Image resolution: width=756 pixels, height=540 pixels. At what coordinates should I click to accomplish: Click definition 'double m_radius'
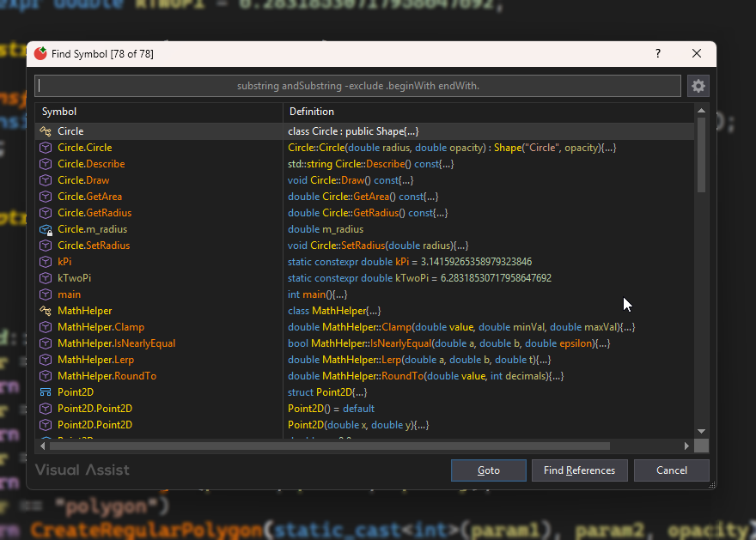click(326, 229)
